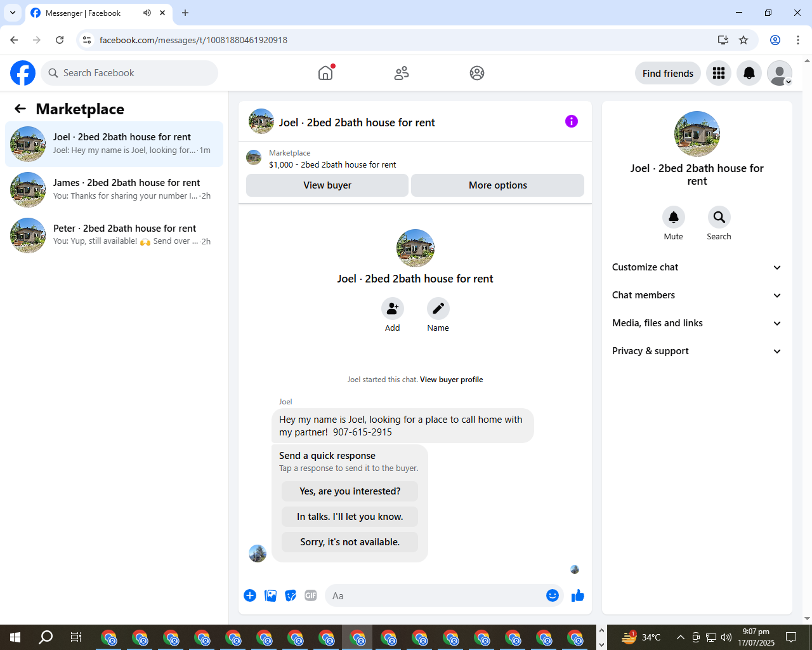The width and height of the screenshot is (812, 650).
Task: Search in conversation with magnifier icon
Action: 719,217
